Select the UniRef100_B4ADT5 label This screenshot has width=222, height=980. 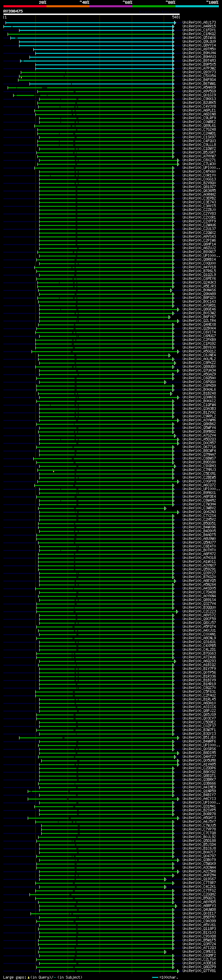[x=199, y=535]
